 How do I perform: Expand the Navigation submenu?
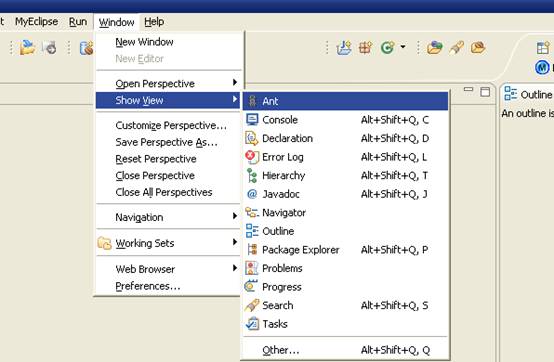(168, 217)
